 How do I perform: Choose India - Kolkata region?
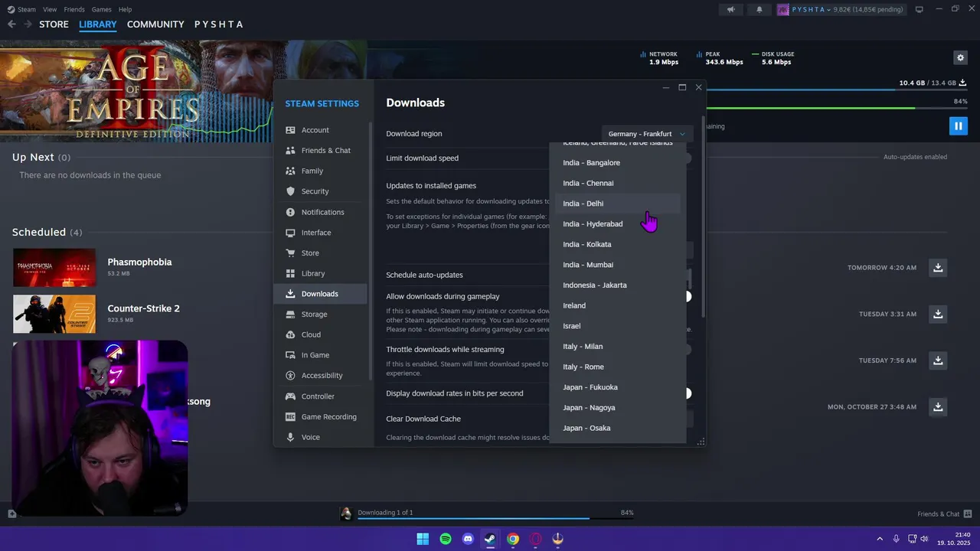[618, 244]
